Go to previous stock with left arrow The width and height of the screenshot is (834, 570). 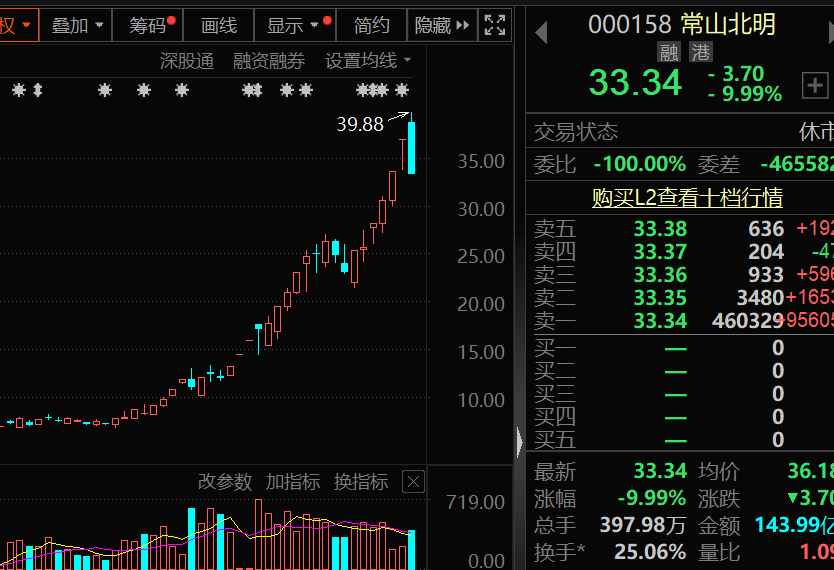point(541,34)
